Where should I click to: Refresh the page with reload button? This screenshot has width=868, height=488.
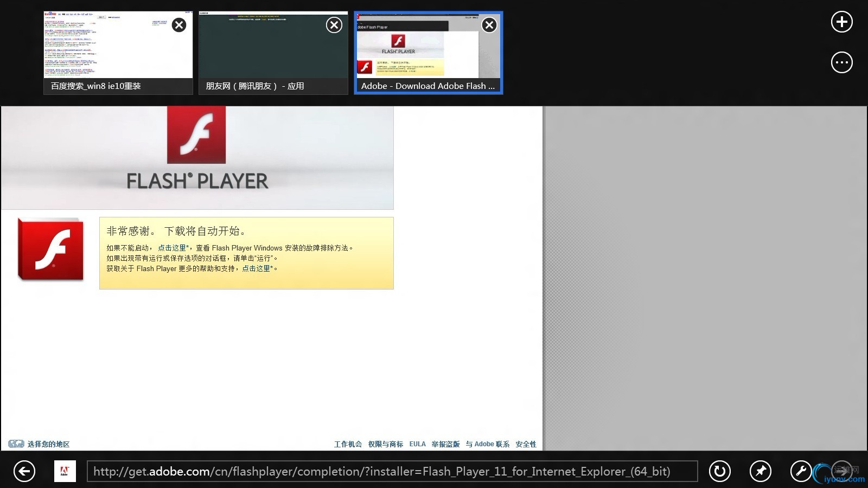[x=720, y=471]
